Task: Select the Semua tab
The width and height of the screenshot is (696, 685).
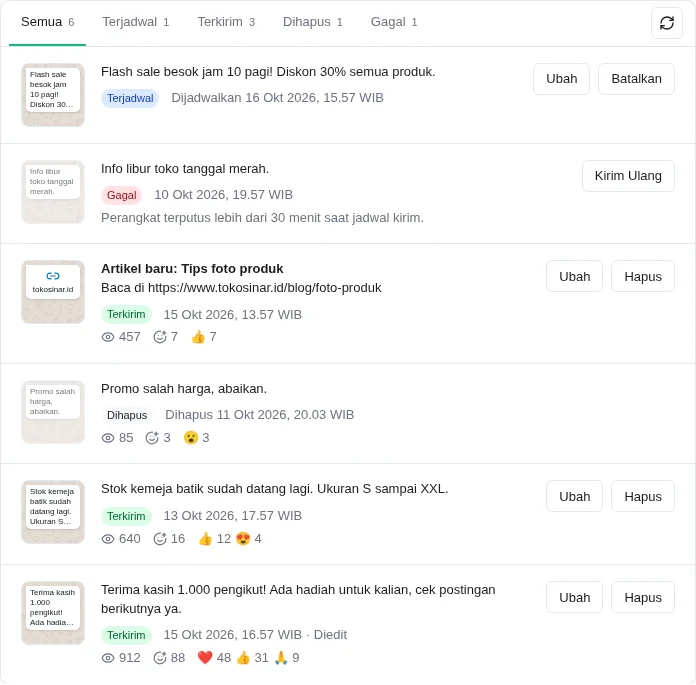Action: (47, 22)
